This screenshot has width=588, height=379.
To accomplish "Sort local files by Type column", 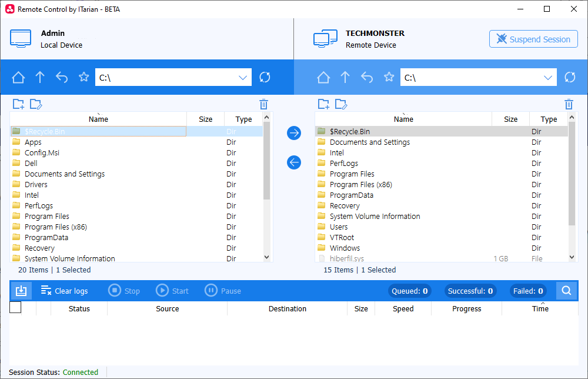I will point(244,119).
